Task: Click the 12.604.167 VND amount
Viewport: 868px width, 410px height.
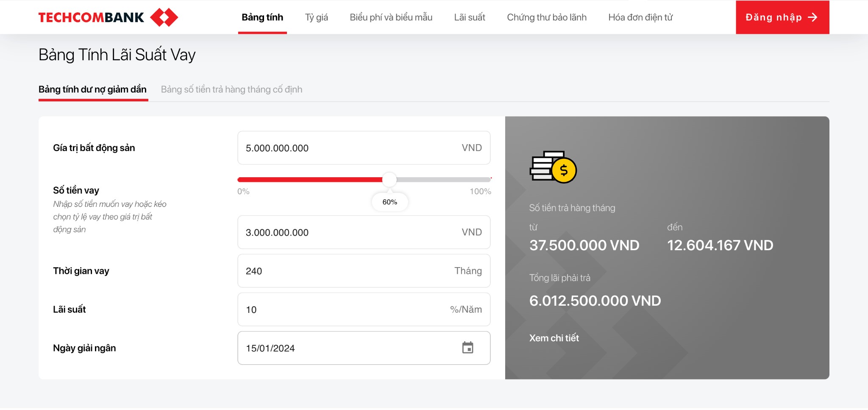Action: 720,245
